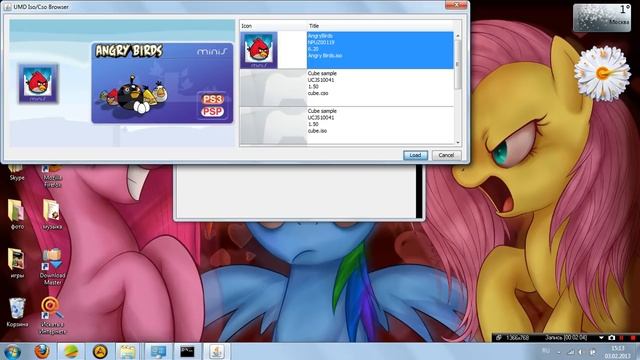Stop the screen recording
The image size is (640, 360).
633,338
